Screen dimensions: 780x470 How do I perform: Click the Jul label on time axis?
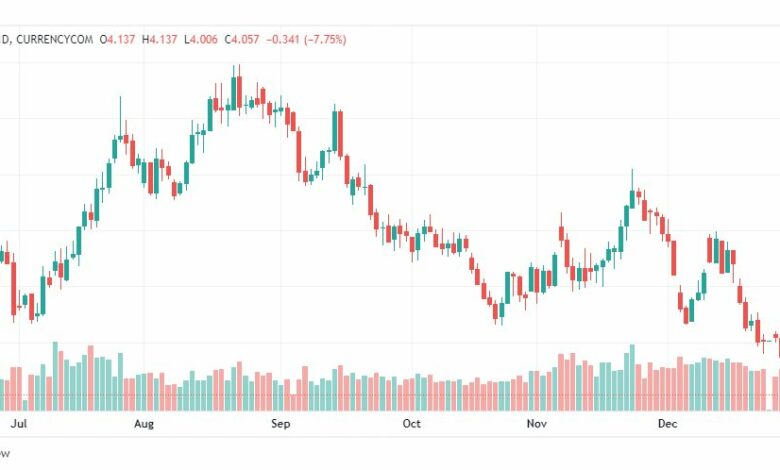(x=18, y=424)
